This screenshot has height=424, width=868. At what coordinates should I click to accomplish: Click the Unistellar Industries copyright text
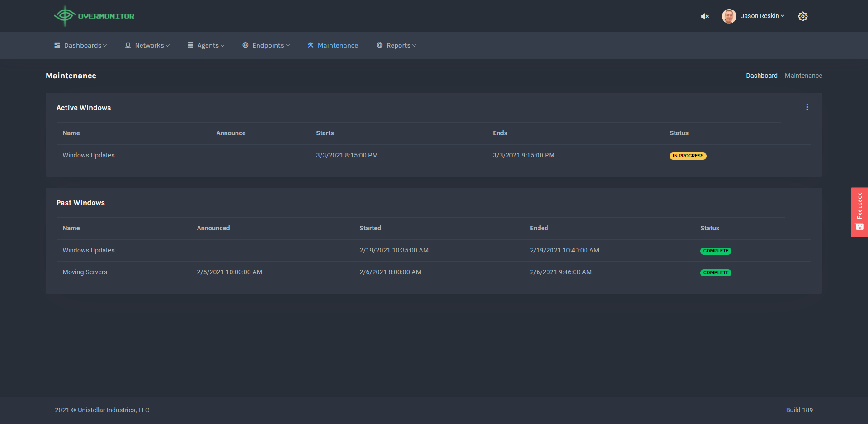tap(102, 410)
